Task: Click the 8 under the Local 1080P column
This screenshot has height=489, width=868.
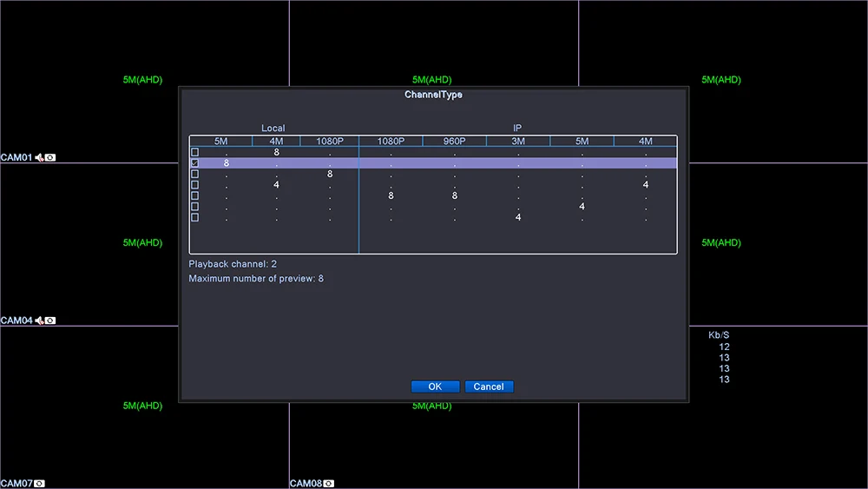Action: point(330,174)
